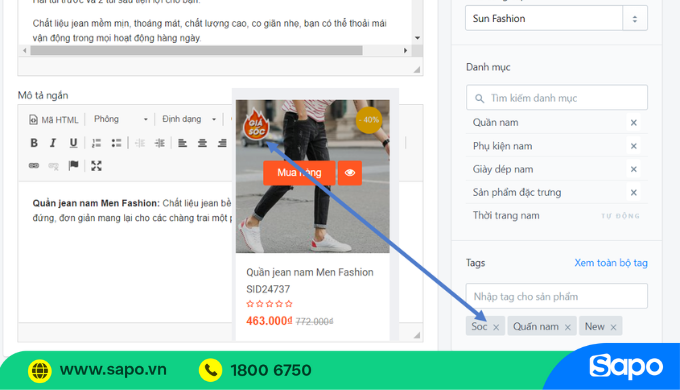
Task: Align text right
Action: 222,143
